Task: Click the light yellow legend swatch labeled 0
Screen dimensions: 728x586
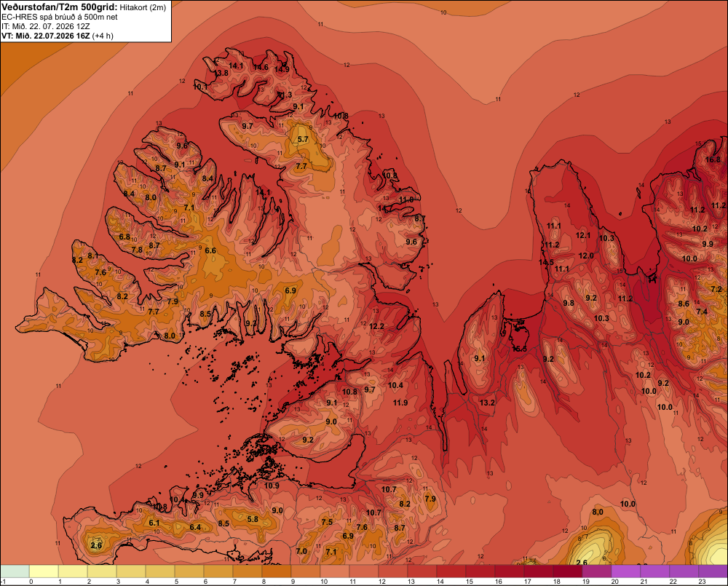Action: (44, 571)
